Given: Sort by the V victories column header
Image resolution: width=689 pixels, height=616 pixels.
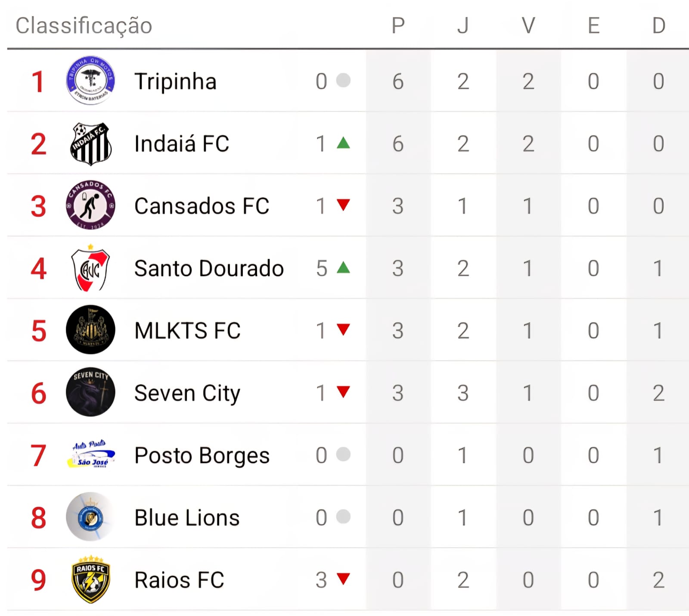Looking at the screenshot, I should [x=528, y=25].
